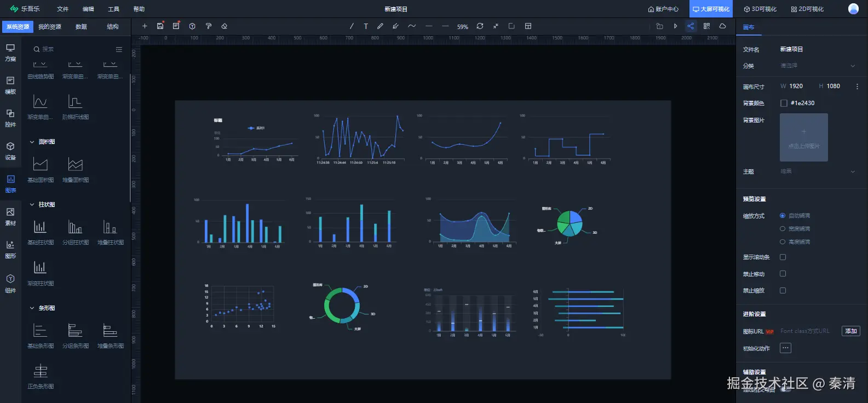
Task: Click the save icon in the toolbar
Action: point(160,26)
